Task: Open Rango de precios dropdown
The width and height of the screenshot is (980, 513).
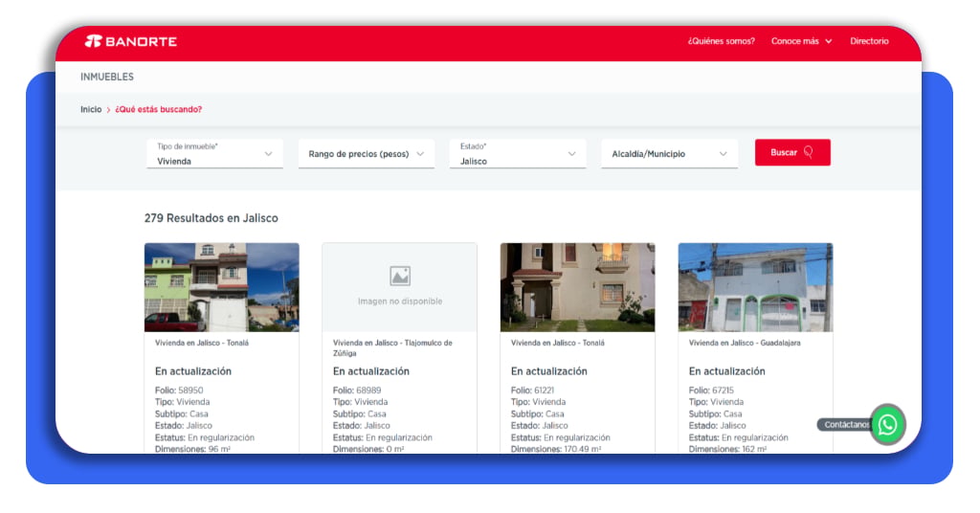Action: (x=367, y=154)
